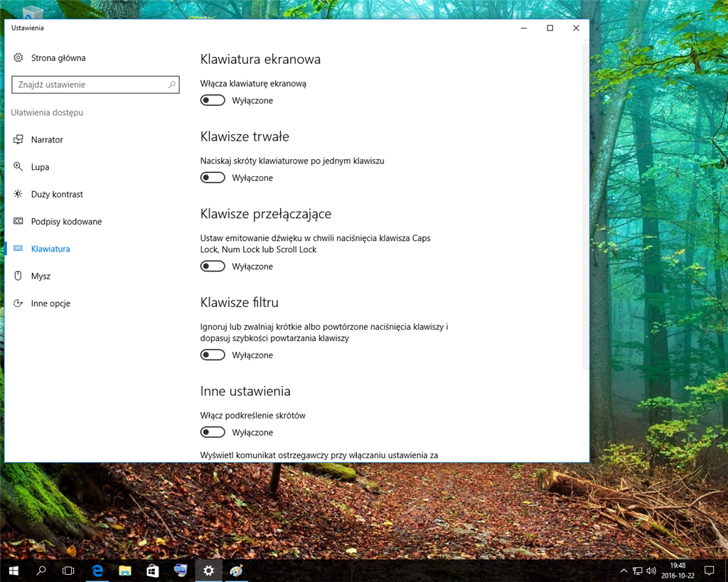Switch to Settings gear on taskbar
The height and width of the screenshot is (582, 728).
(x=208, y=571)
